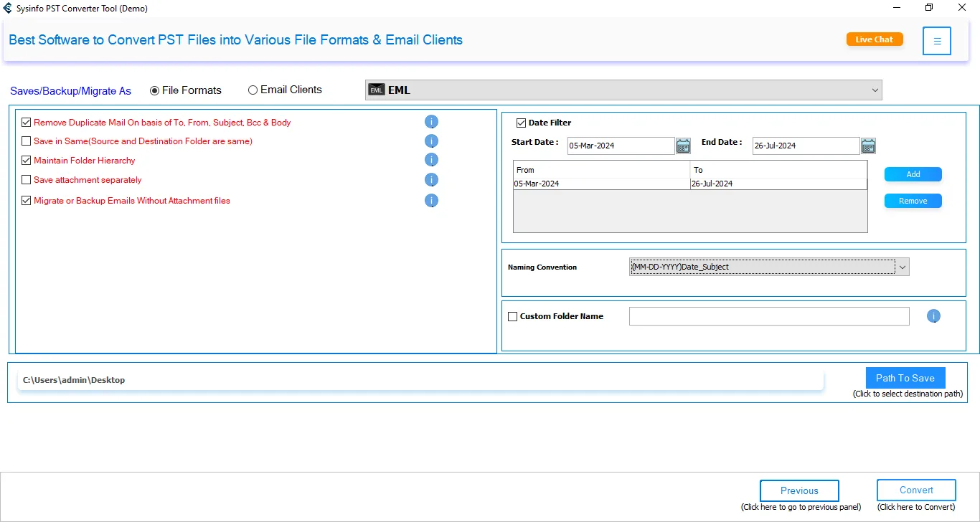Enable Save attachment separately checkbox
Image resolution: width=980 pixels, height=522 pixels.
pyautogui.click(x=27, y=180)
